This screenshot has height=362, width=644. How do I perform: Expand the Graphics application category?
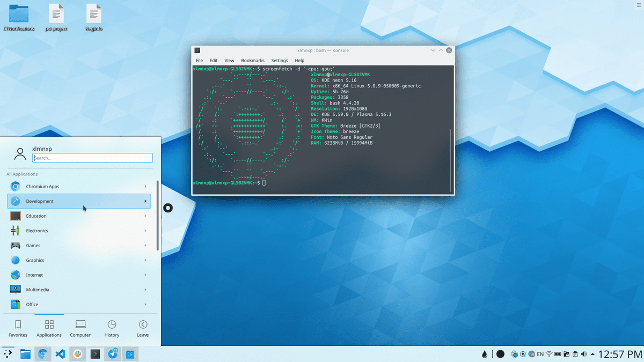pos(79,260)
